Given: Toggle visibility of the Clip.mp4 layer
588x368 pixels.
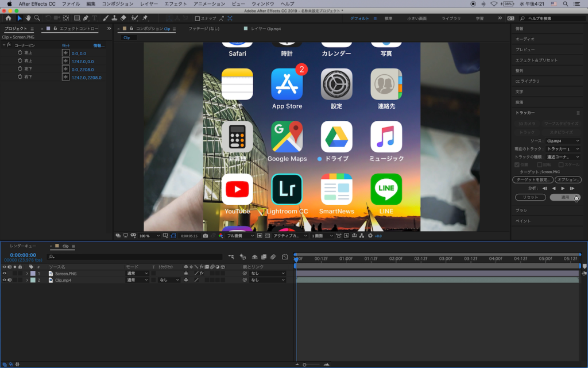Looking at the screenshot, I should (5, 280).
